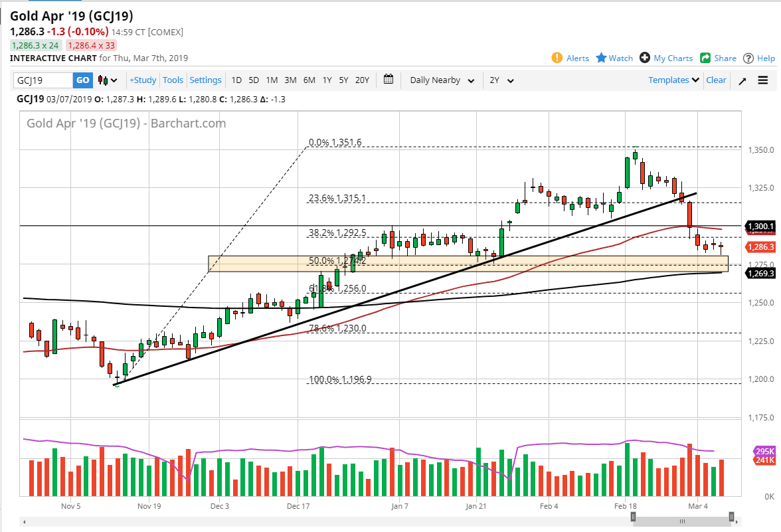Open My Charts plus icon
The image size is (781, 532).
(644, 58)
